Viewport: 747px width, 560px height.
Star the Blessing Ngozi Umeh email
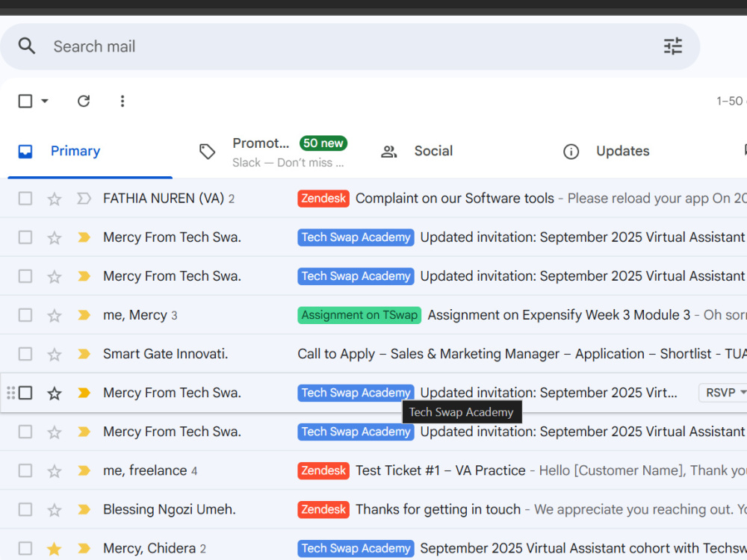(x=55, y=510)
